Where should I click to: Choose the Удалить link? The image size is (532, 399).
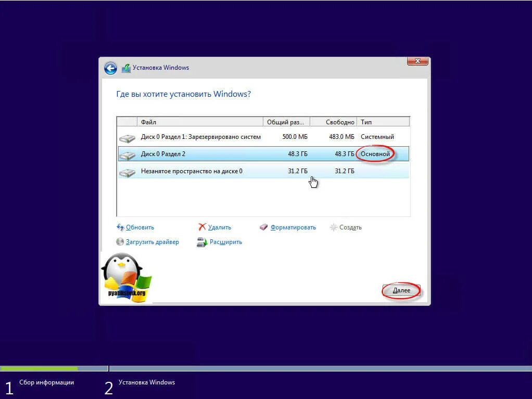click(220, 227)
